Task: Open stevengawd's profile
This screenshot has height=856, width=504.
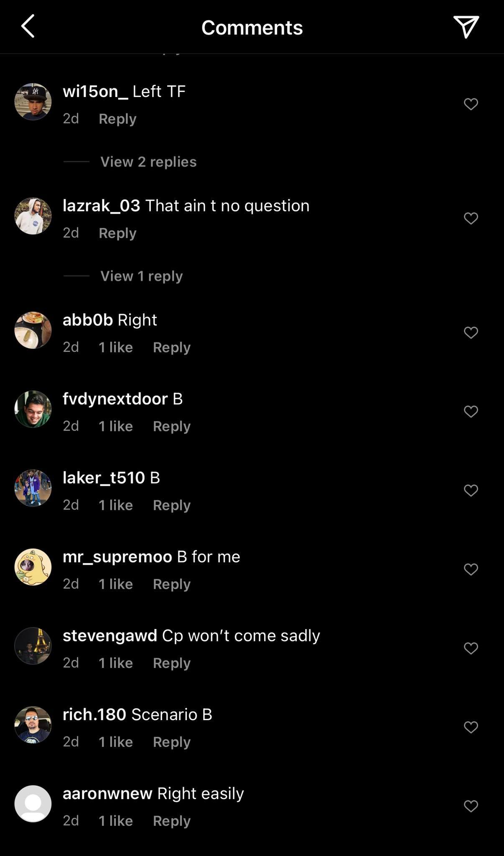Action: click(x=109, y=635)
